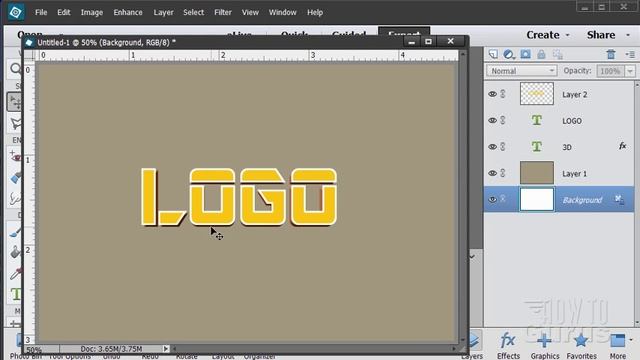Click the 'Doc: 3.65M/3.75M' status text
Image resolution: width=640 pixels, height=360 pixels.
point(111,349)
